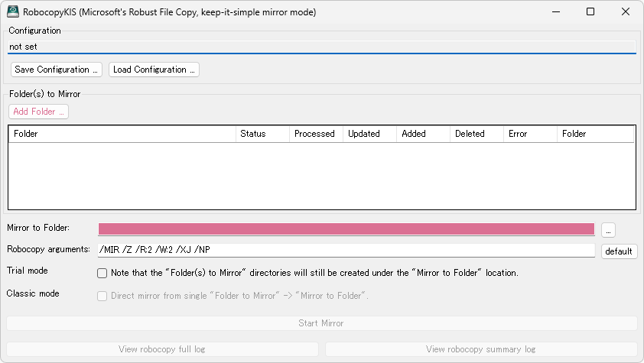Image resolution: width=644 pixels, height=363 pixels.
Task: Reset arguments with the default button
Action: (x=619, y=251)
